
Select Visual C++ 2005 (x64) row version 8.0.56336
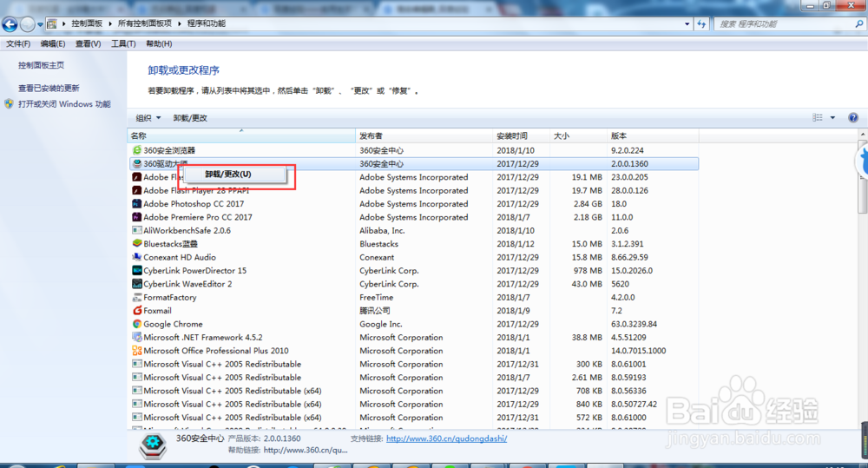413,391
